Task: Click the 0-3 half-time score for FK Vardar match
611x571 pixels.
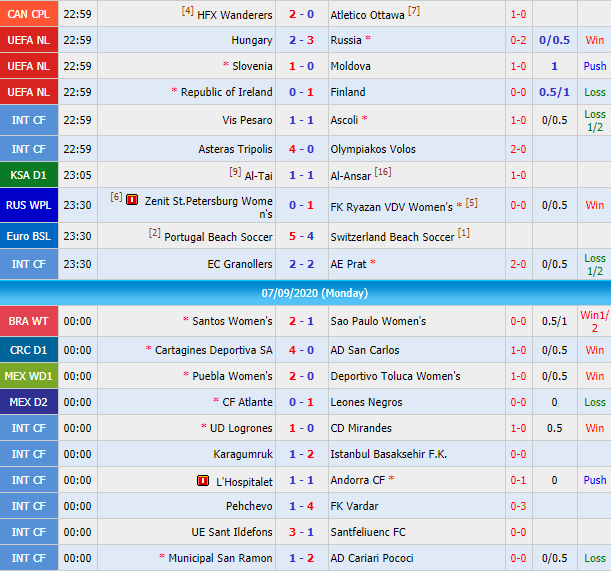Action: pyautogui.click(x=518, y=506)
